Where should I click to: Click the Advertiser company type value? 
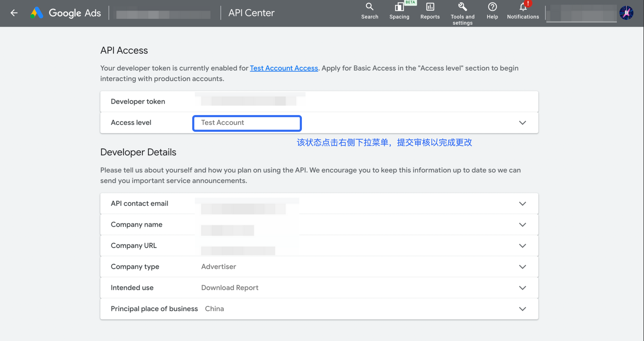219,267
